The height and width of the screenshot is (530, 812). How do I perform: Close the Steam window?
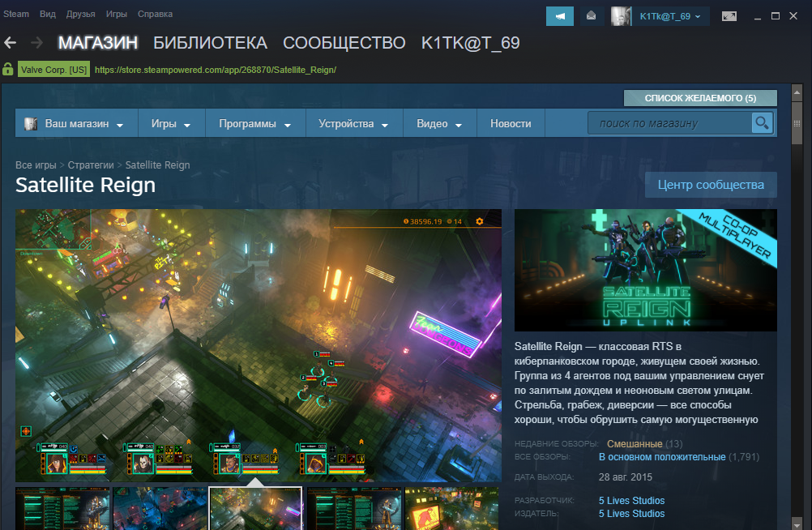793,16
